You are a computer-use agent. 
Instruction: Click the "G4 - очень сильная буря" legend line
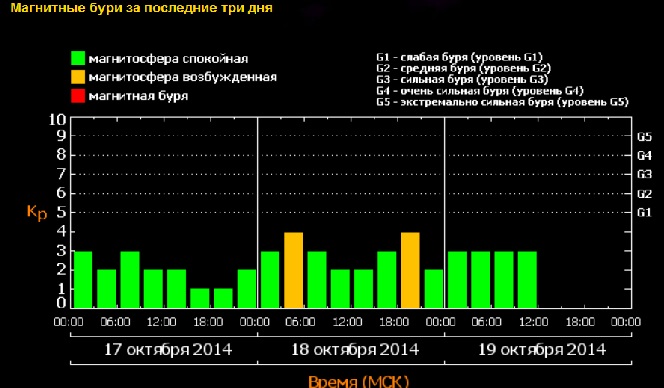pyautogui.click(x=480, y=91)
